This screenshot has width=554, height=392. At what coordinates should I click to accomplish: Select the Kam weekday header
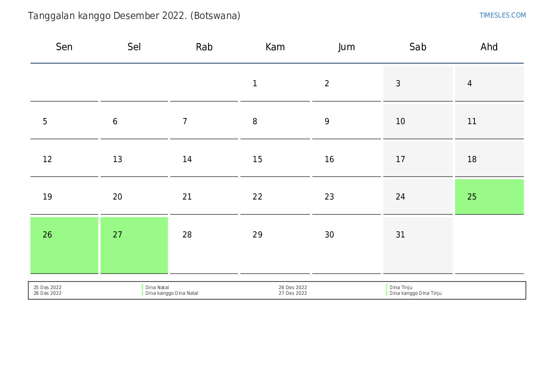[x=275, y=47]
